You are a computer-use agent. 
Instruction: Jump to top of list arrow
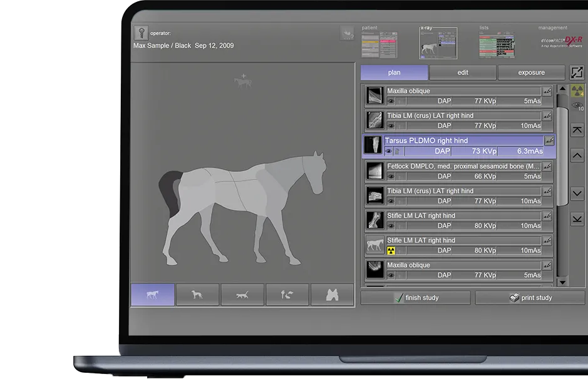[577, 130]
